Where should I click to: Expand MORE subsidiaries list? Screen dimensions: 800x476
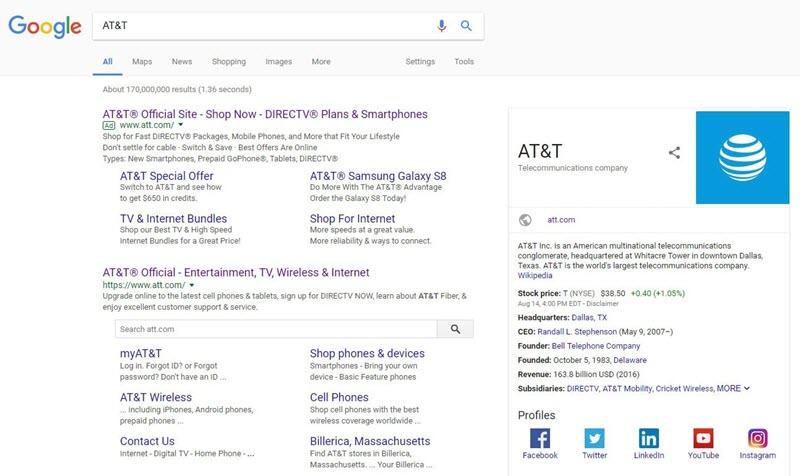coord(733,388)
